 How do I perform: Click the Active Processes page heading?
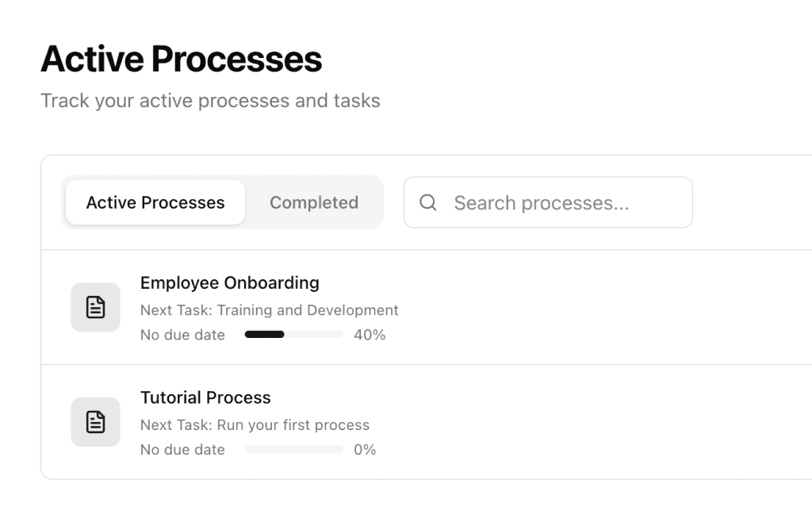point(182,59)
